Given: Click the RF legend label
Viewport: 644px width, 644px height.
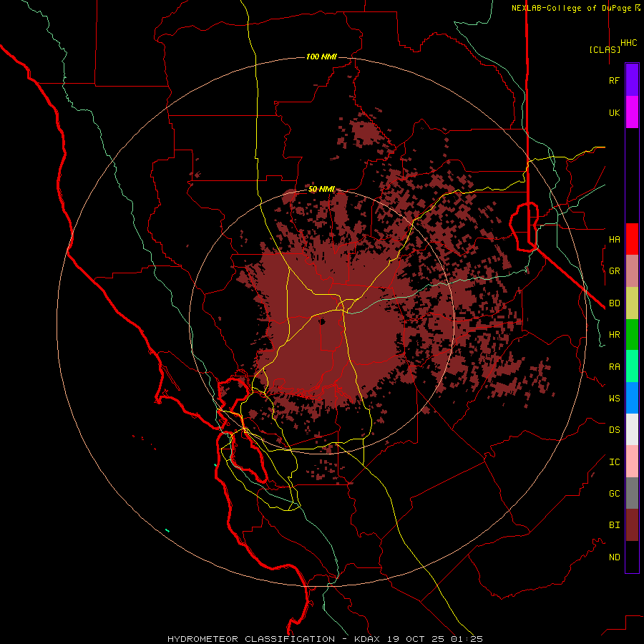Looking at the screenshot, I should tap(615, 80).
